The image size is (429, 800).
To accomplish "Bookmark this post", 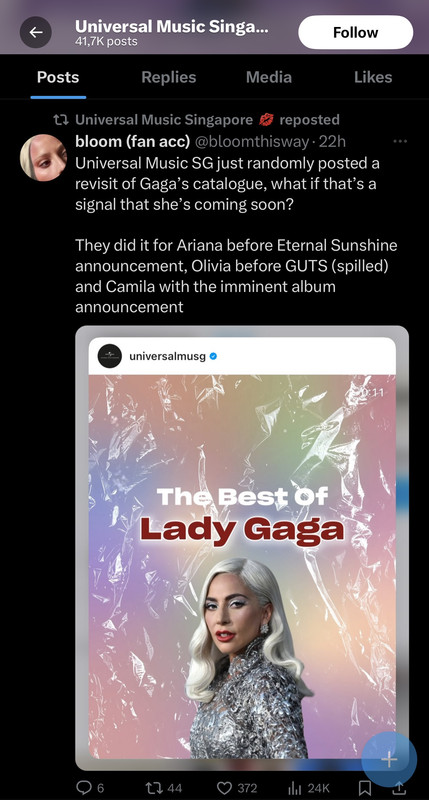I will tap(365, 788).
